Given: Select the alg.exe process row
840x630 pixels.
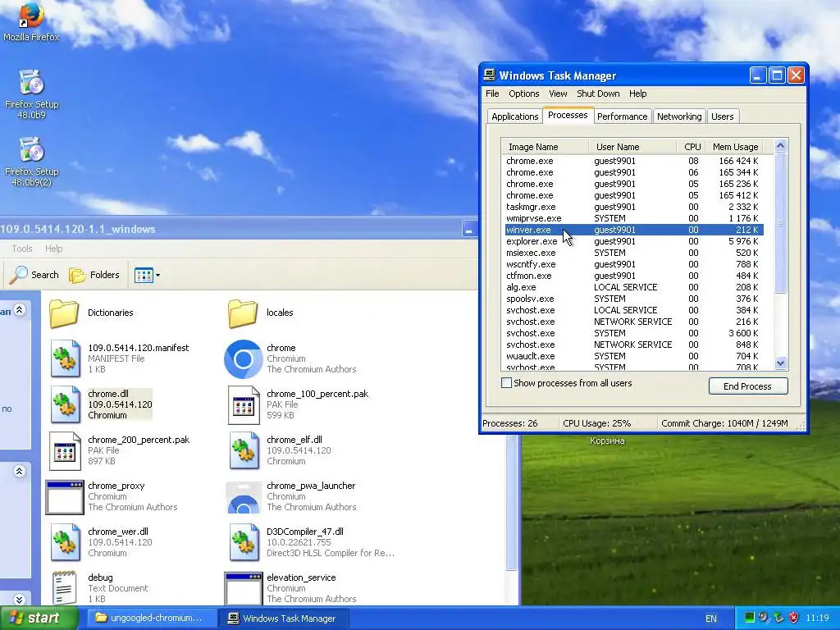Looking at the screenshot, I should 634,287.
